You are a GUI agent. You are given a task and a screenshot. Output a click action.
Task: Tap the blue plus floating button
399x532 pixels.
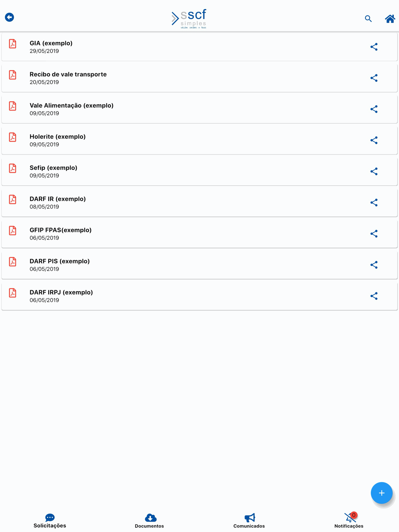click(381, 493)
